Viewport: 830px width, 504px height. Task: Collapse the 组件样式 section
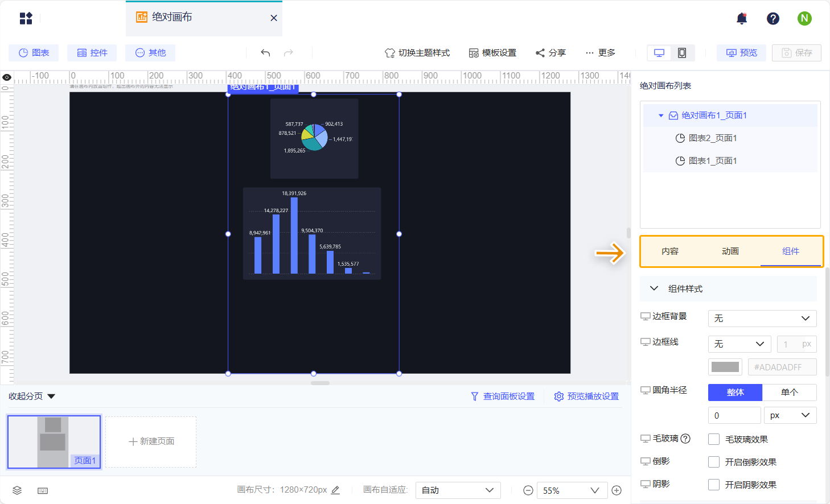tap(654, 288)
